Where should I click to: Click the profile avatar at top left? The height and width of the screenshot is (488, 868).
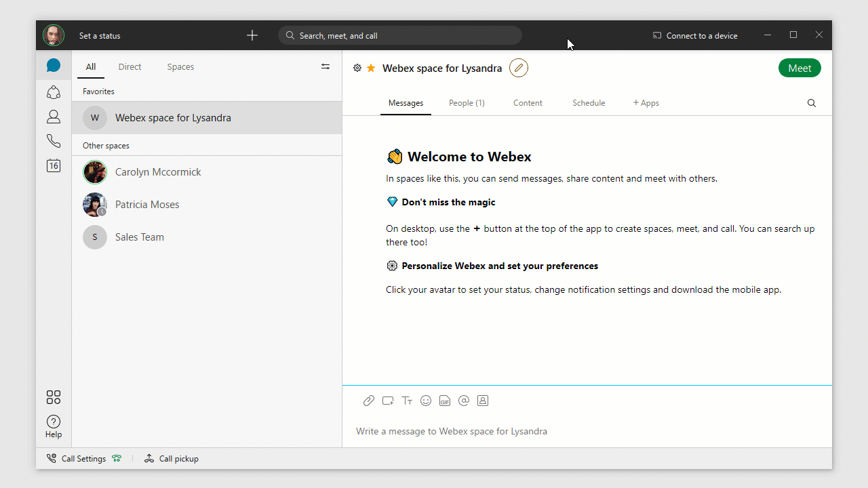tap(54, 35)
